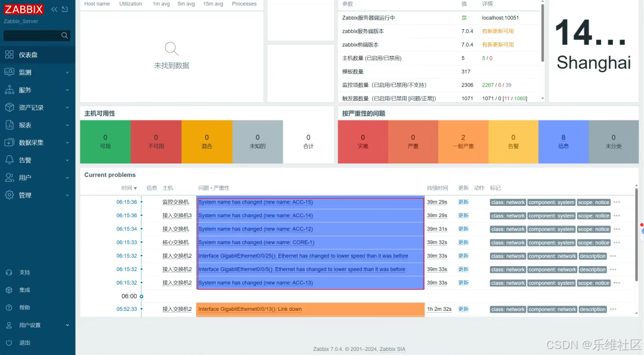Show more tags for Link down row
Image resolution: width=644 pixels, height=355 pixels.
pyautogui.click(x=613, y=309)
